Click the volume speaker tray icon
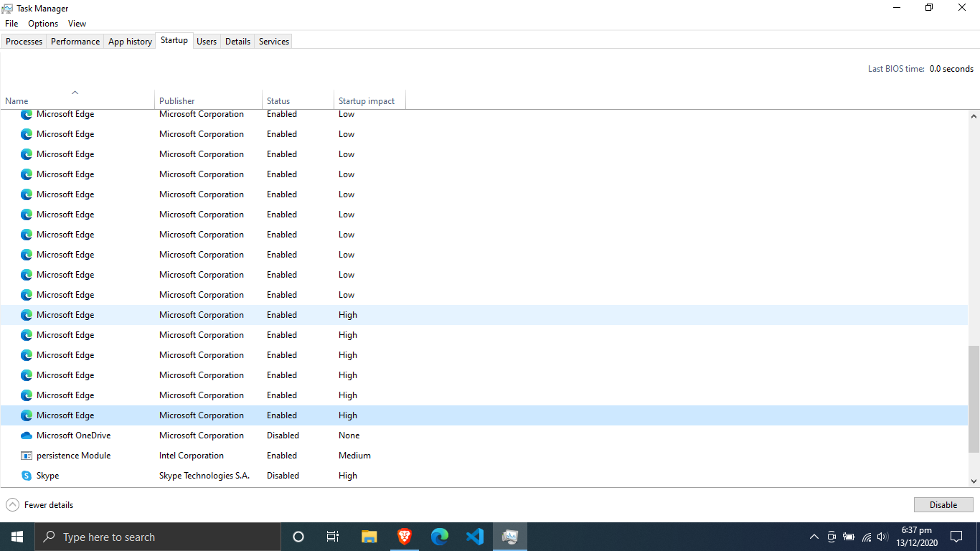 [x=882, y=537]
